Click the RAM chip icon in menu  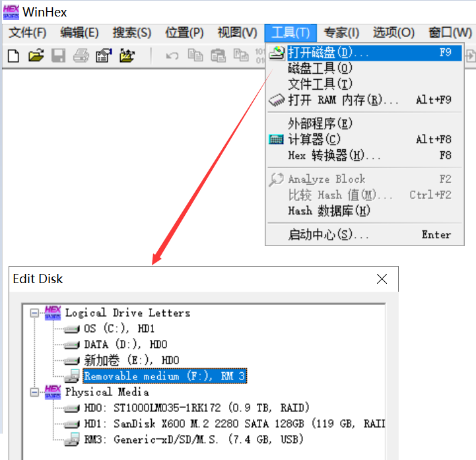coord(277,100)
